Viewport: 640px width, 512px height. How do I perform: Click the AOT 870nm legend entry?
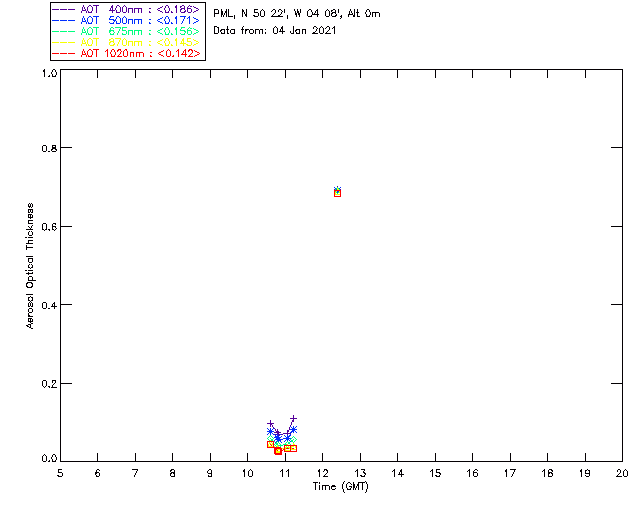tap(127, 42)
